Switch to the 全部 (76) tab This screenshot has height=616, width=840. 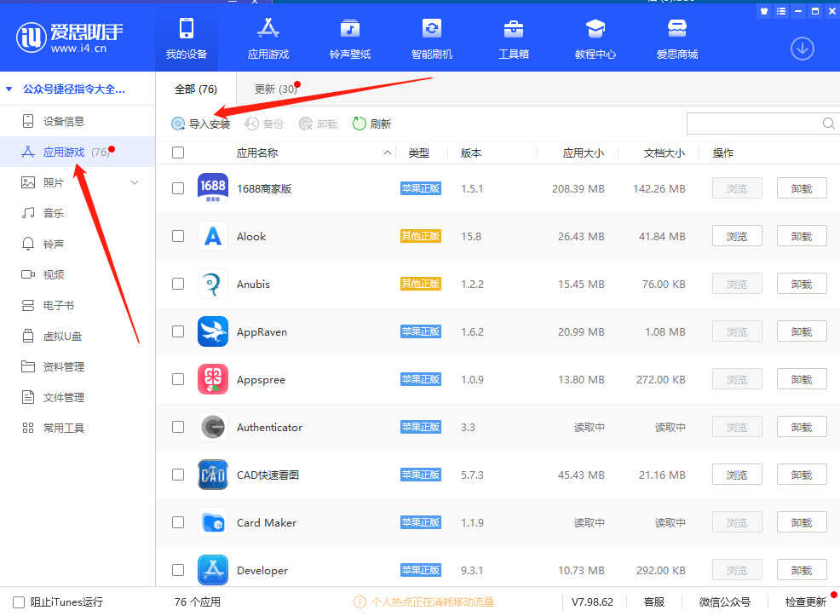[x=196, y=89]
